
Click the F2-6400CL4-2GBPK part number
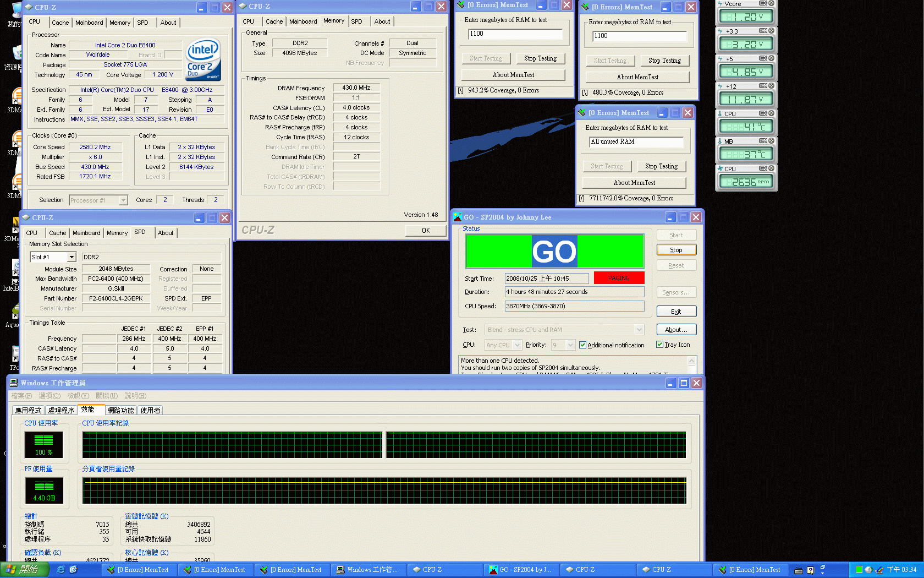116,298
